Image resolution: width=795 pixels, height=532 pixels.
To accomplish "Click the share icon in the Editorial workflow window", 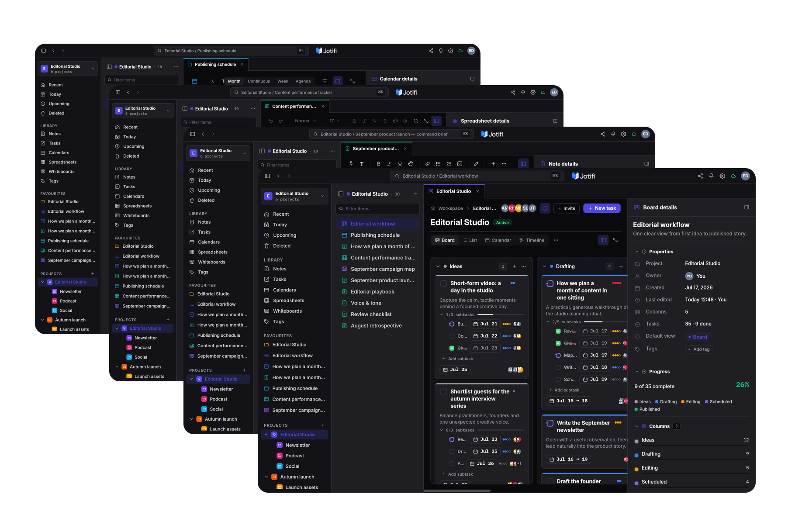I will (x=700, y=176).
